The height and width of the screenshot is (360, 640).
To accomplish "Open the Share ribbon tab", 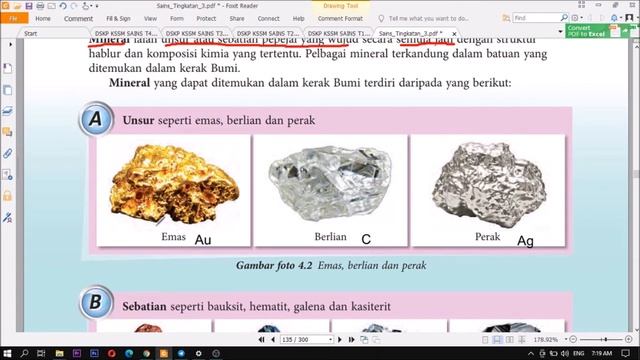I will [237, 18].
